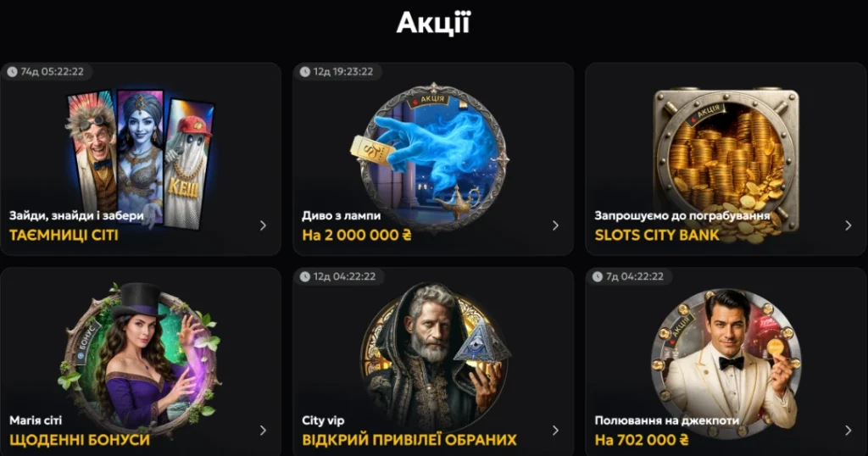Open the ТАЄМНИЦІ СІТІ title link
Viewport: 868px width, 456px height.
tap(64, 235)
